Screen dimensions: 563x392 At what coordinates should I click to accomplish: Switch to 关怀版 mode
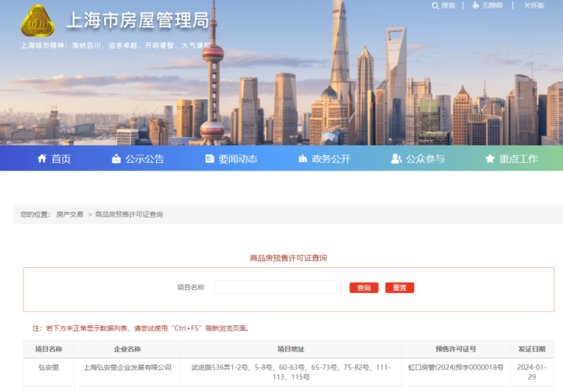tap(534, 5)
